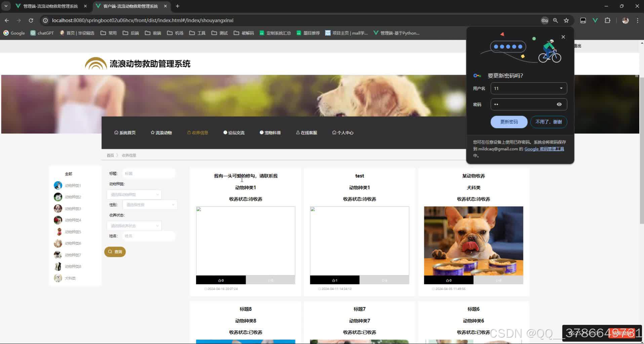Close the 客户端 browser tab
This screenshot has height=344, width=644.
click(165, 6)
